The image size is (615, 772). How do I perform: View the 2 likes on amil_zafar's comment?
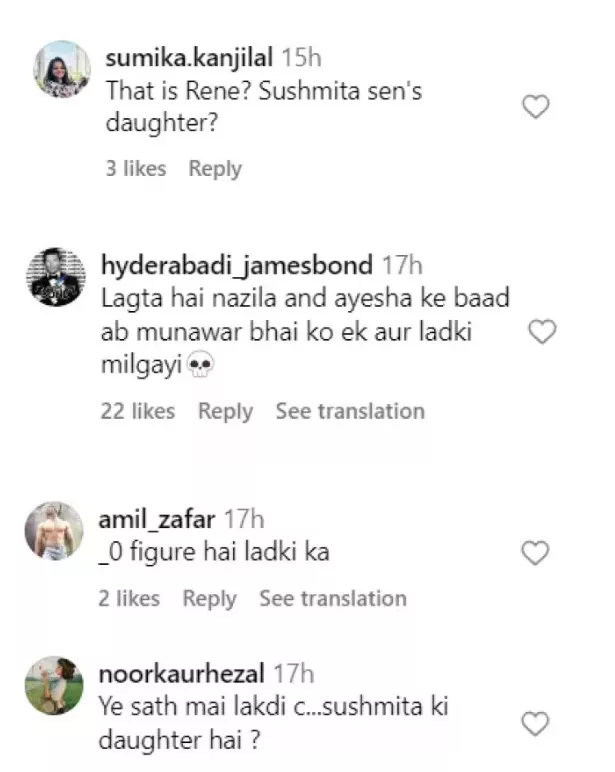tap(129, 599)
